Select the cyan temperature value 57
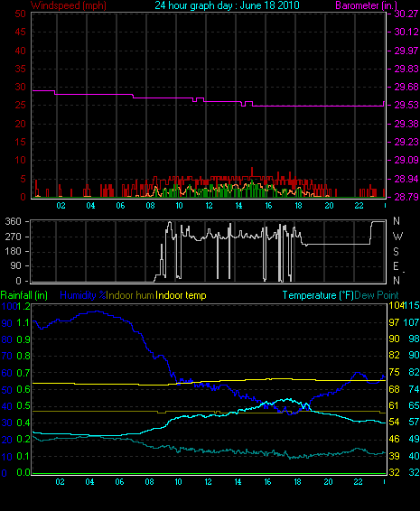The image size is (420, 511). (414, 422)
